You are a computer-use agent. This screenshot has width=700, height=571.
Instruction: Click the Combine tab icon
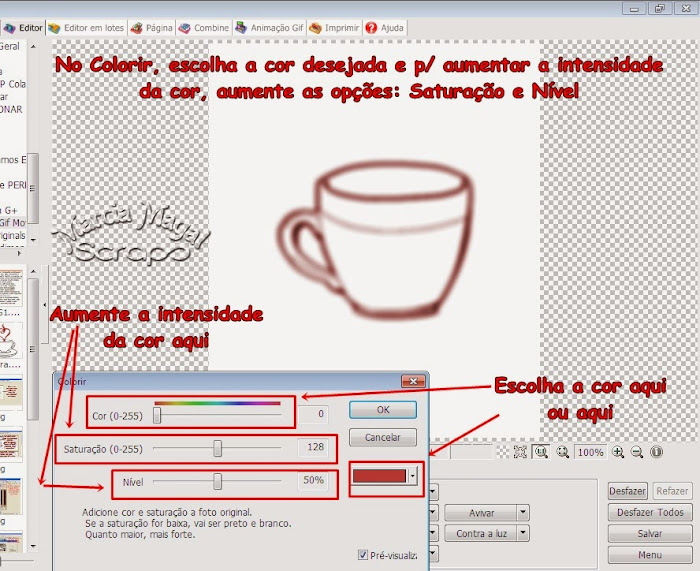tap(184, 28)
